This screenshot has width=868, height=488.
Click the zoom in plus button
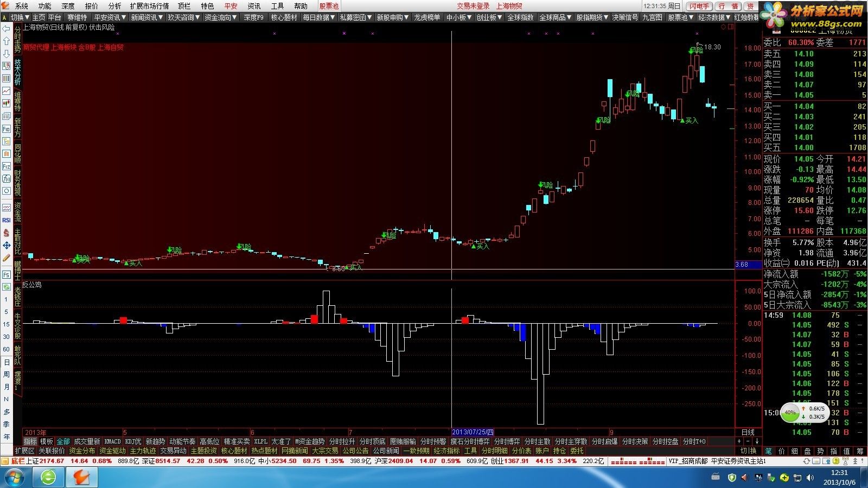tap(739, 441)
